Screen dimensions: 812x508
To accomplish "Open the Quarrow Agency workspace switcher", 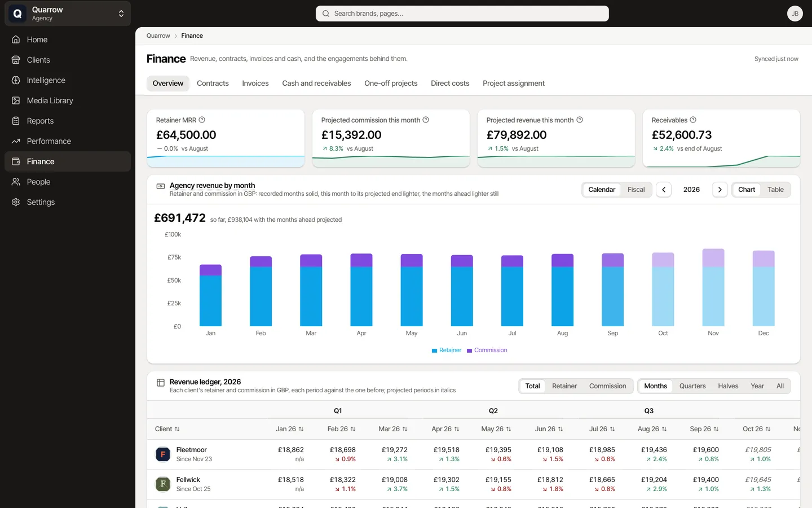I will point(68,14).
